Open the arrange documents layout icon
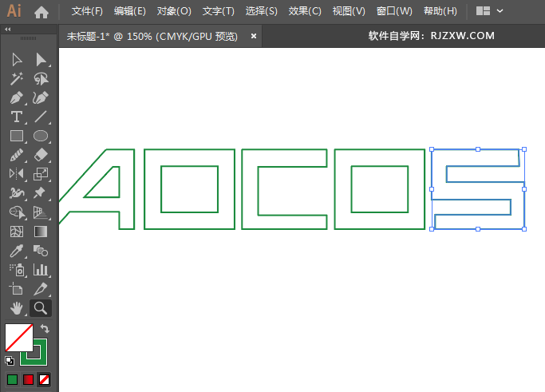 point(483,11)
